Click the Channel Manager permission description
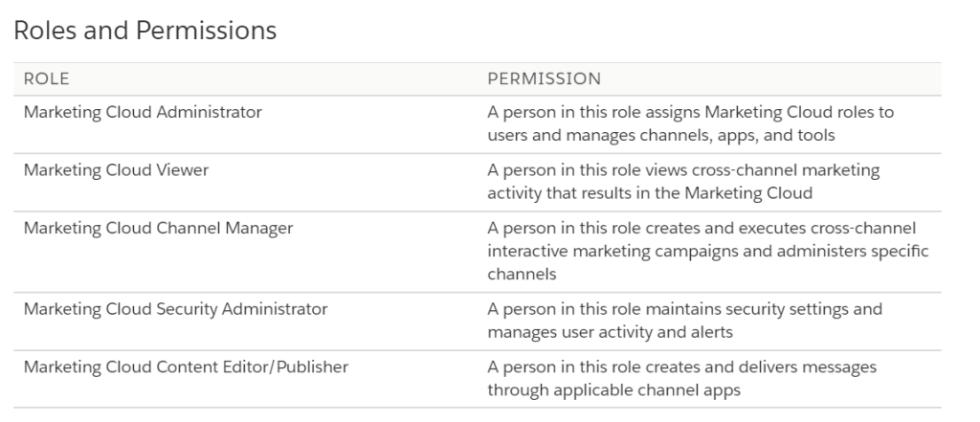Viewport: 980px width, 422px height. coord(707,251)
